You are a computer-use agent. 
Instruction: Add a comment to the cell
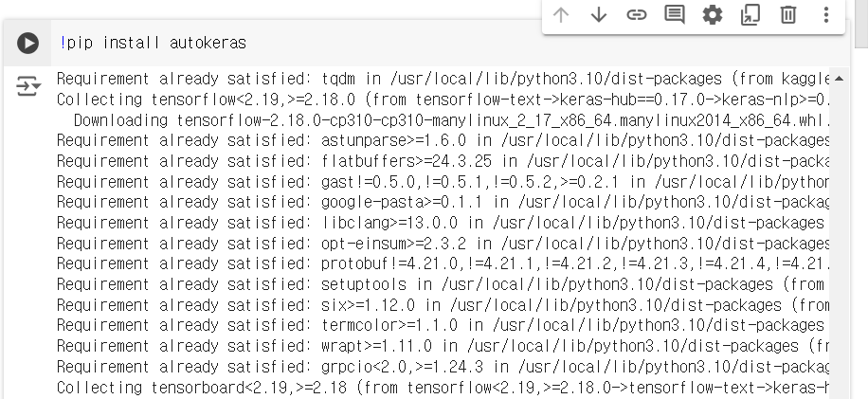(675, 15)
